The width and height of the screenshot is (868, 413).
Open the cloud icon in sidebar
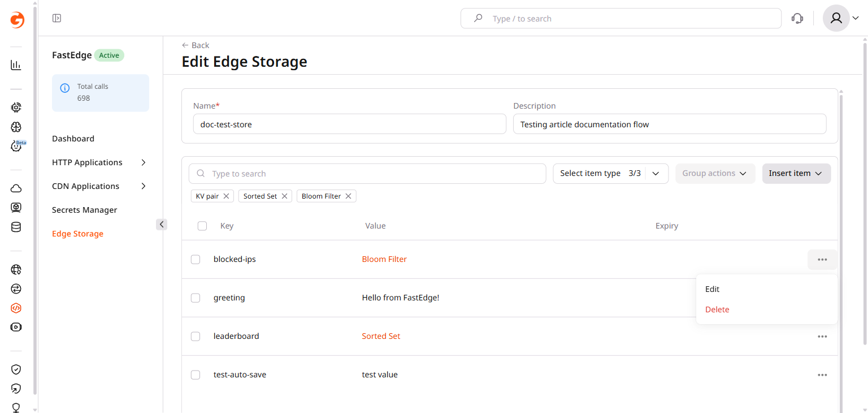coord(16,188)
